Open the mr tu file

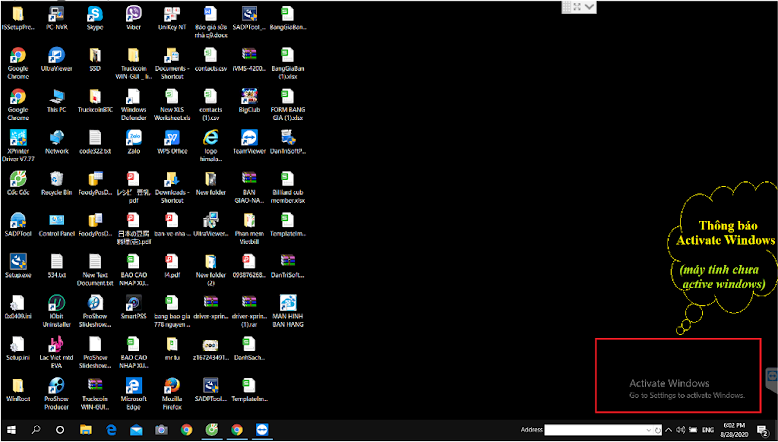coord(172,348)
